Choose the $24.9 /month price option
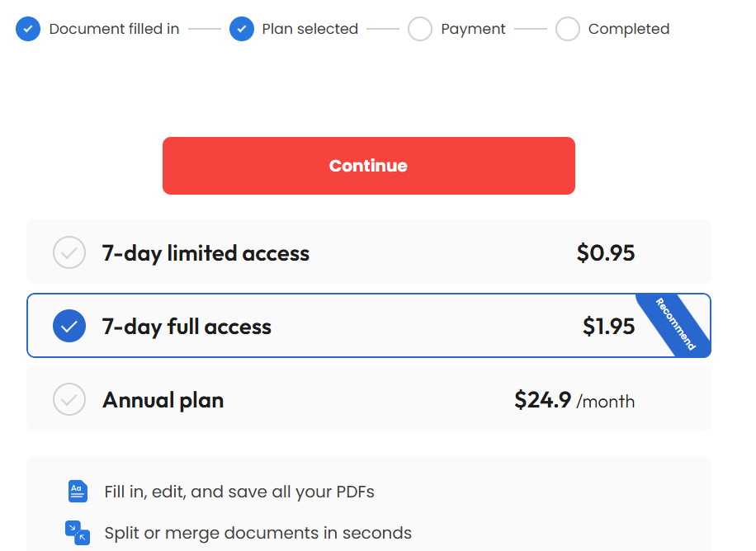The height and width of the screenshot is (551, 756). click(574, 400)
